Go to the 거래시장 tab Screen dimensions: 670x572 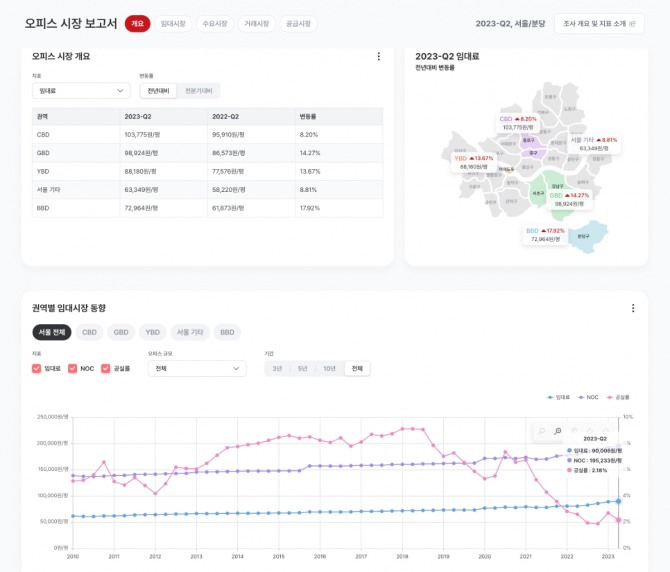pos(257,23)
